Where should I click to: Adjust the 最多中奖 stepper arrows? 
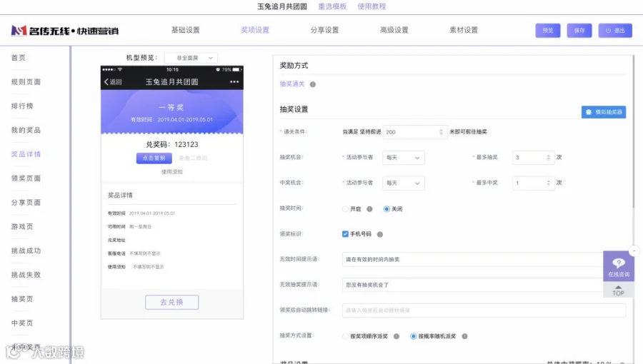click(x=548, y=183)
